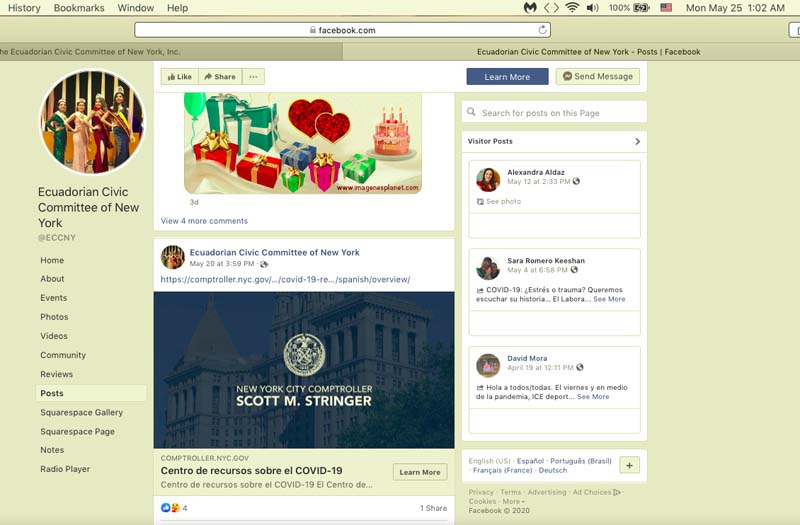Click the blue Learn More page button
This screenshot has width=800, height=525.
tap(507, 77)
